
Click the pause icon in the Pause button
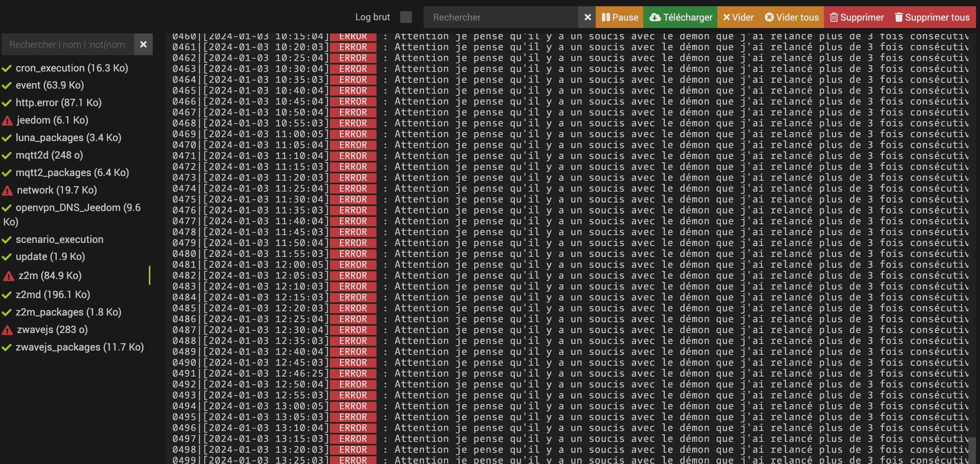tap(606, 17)
